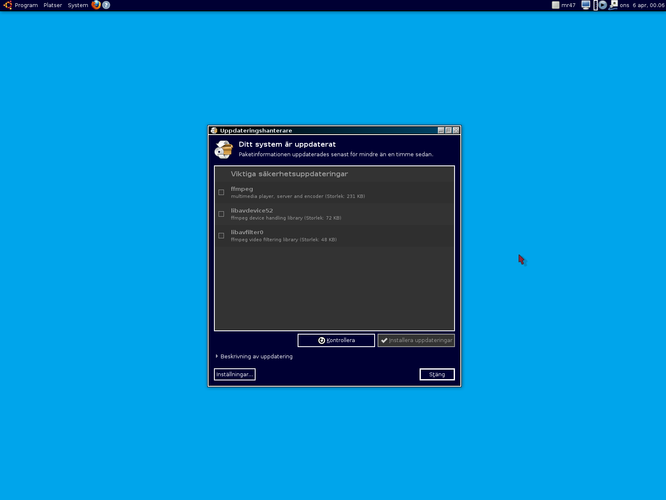Viewport: 666px width, 500px height.
Task: Click the small square icon beside mr47
Action: pos(556,5)
